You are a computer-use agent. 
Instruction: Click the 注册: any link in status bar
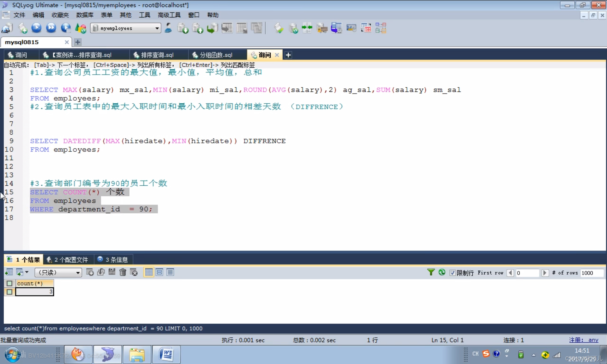[584, 340]
